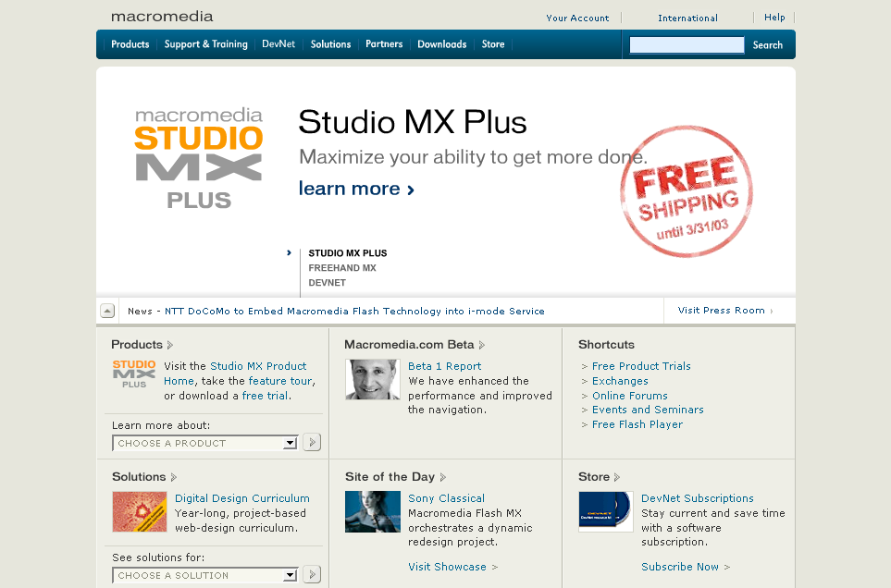
Task: Open the Beta 1 Report portrait thumbnail
Action: click(x=373, y=380)
